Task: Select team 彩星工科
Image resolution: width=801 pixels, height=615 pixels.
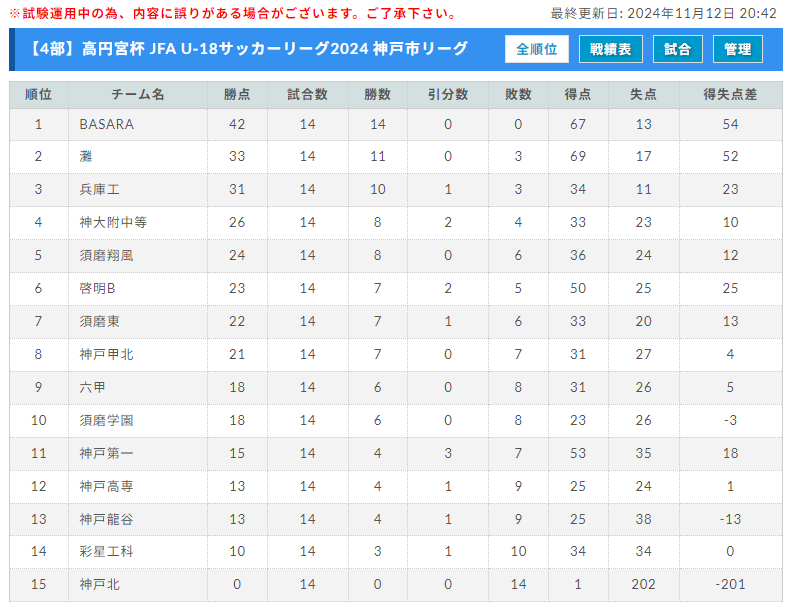Action: tap(106, 552)
